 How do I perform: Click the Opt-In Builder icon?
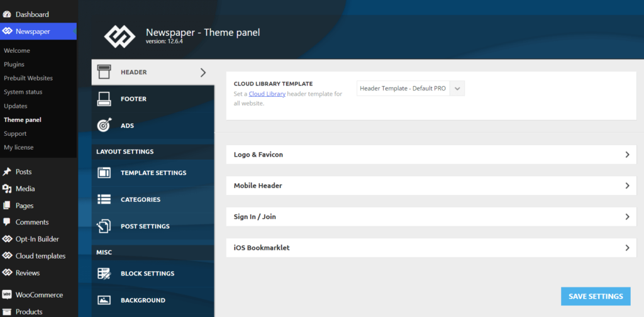(6, 239)
